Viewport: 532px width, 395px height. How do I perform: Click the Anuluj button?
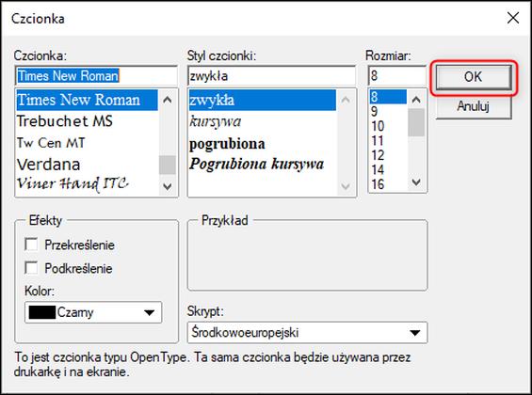coord(474,106)
